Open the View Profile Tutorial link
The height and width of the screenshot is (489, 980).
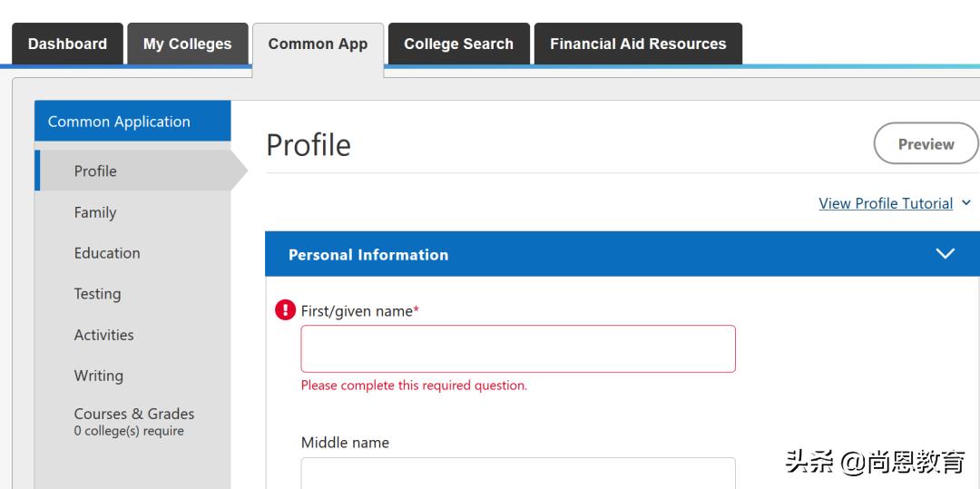[x=885, y=203]
